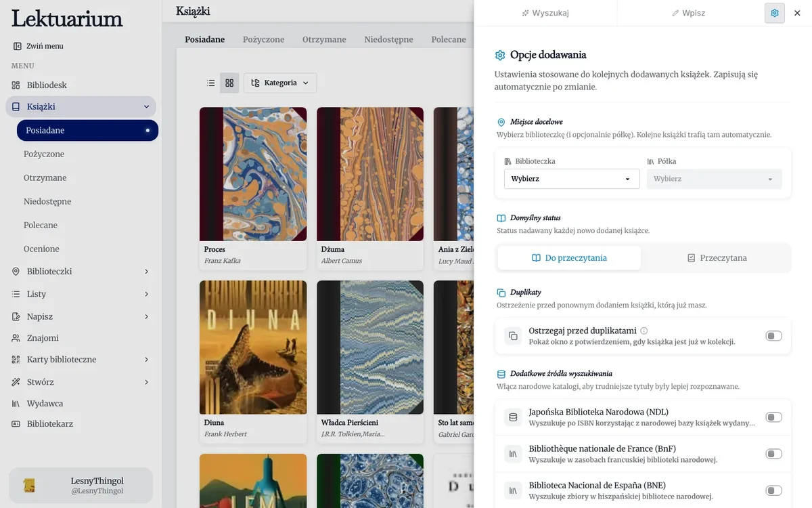Image resolution: width=812 pixels, height=508 pixels.
Task: Click the Wydawca sidebar icon
Action: pyautogui.click(x=16, y=404)
